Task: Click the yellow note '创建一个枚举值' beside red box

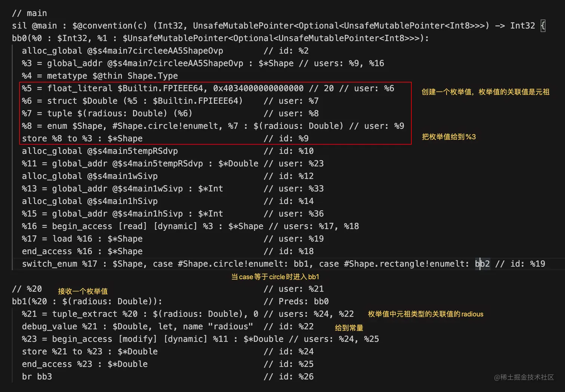Action: [x=485, y=92]
